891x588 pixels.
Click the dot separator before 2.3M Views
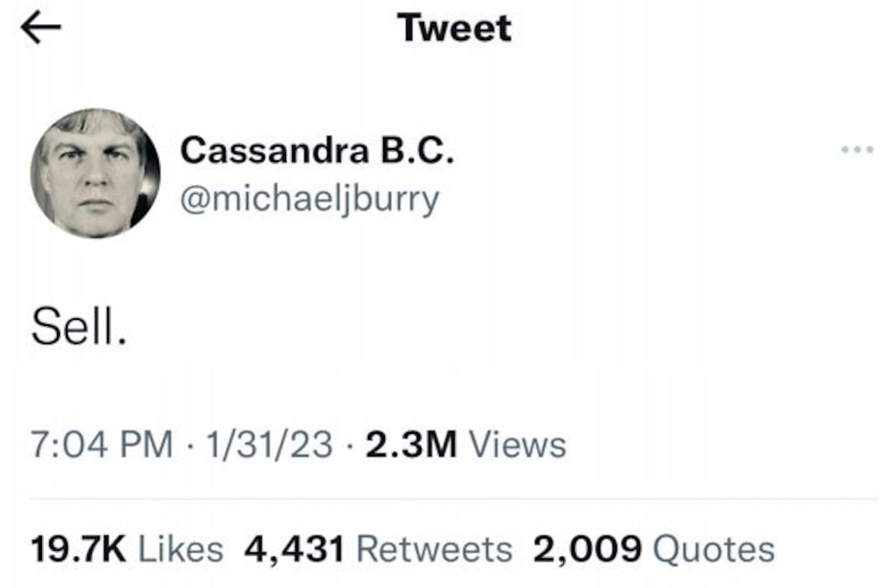click(350, 444)
